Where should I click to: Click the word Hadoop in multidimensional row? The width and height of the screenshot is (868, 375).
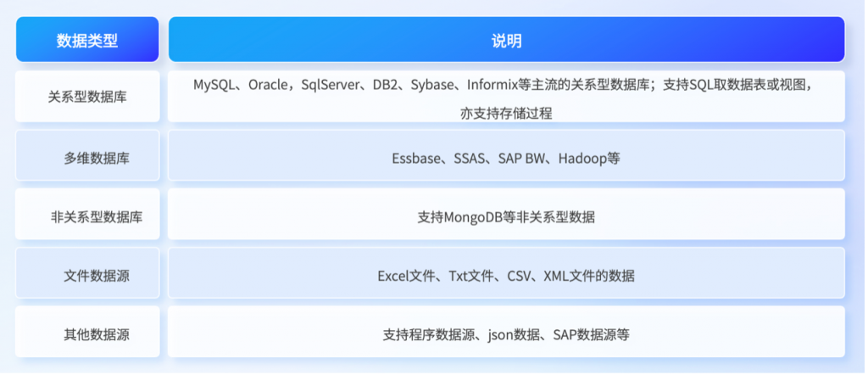click(582, 159)
